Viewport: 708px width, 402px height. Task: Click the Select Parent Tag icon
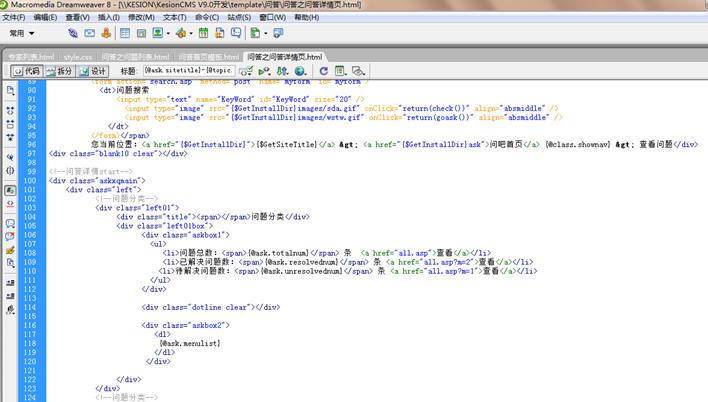click(x=10, y=157)
